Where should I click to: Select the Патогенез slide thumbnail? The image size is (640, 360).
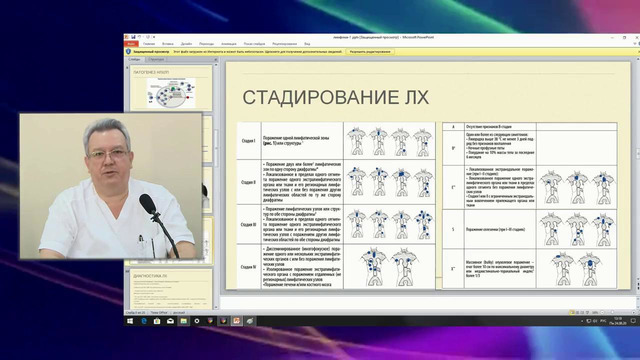pos(171,88)
